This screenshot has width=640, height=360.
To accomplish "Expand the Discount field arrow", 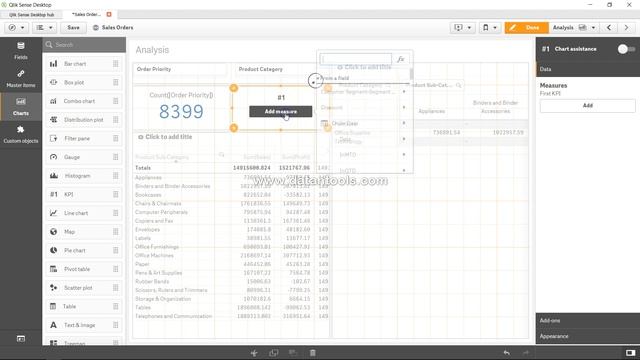I will click(x=404, y=107).
